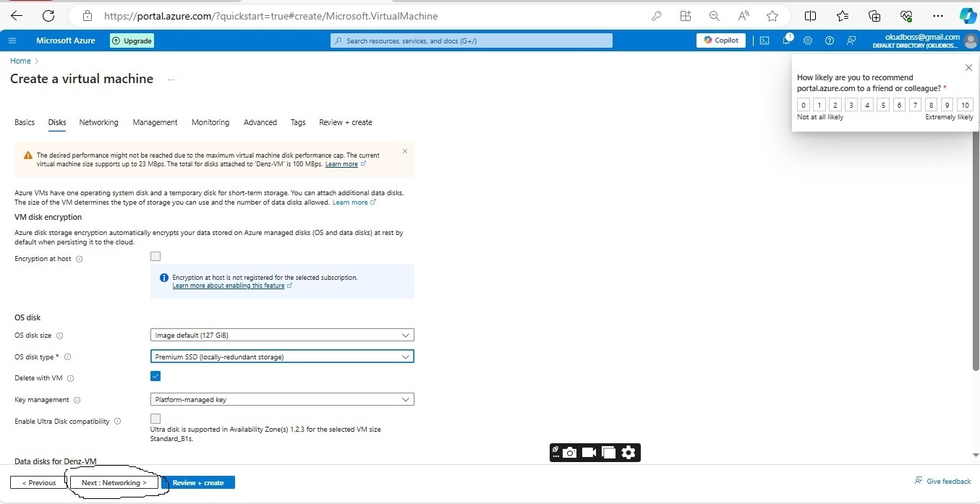Open Azure Cloud Shell icon
Screen dimensions: 980x504
[764, 40]
